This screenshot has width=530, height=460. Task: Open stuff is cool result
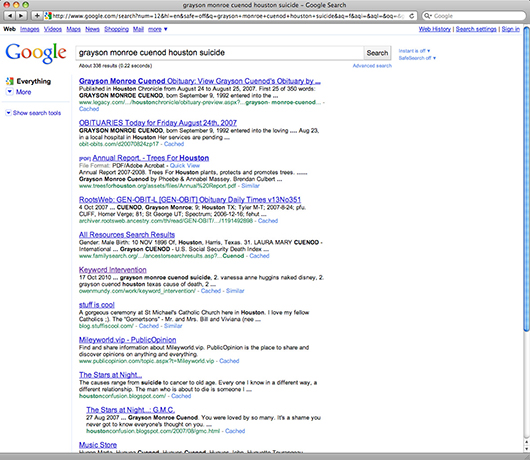click(x=97, y=305)
